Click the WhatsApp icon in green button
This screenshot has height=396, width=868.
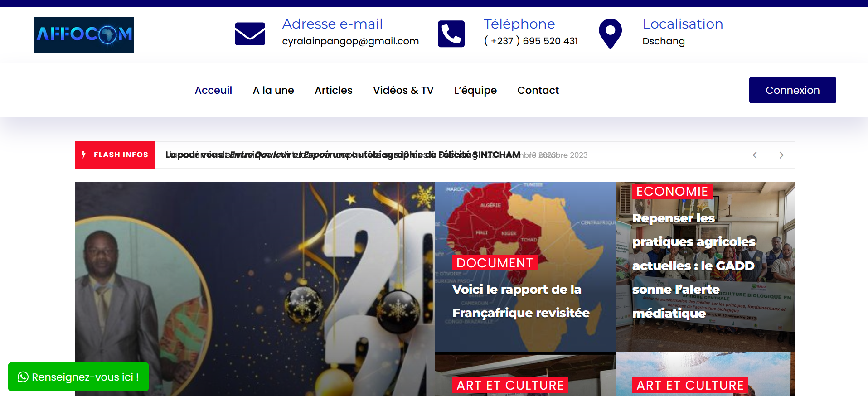[x=23, y=377]
